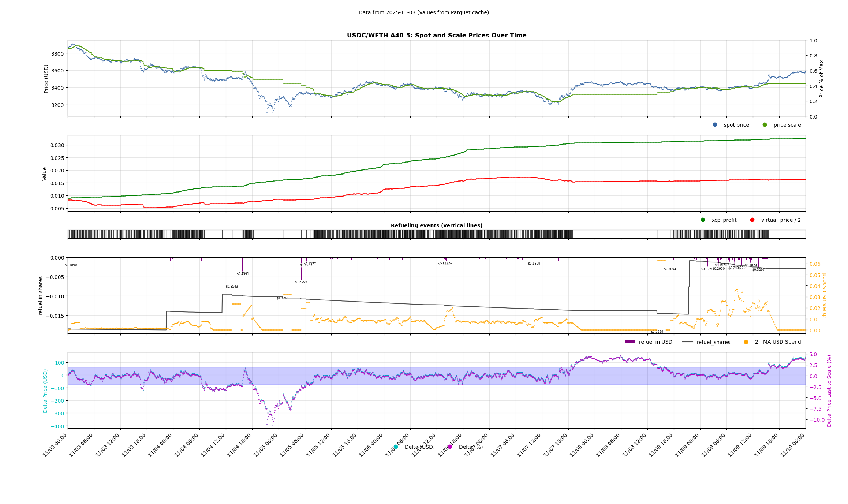Click the 11/10 00:00 x-axis tick label
This screenshot has width=848, height=504.
click(x=793, y=445)
